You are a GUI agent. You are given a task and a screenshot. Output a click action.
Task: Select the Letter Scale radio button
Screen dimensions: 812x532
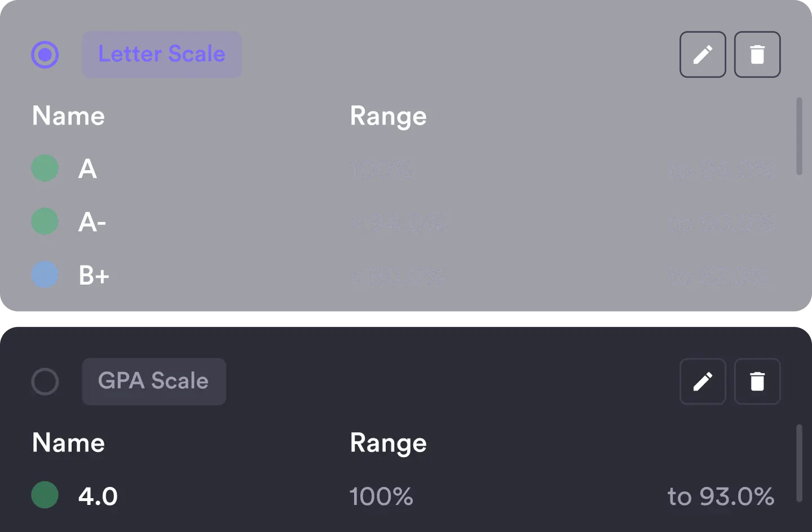point(45,55)
